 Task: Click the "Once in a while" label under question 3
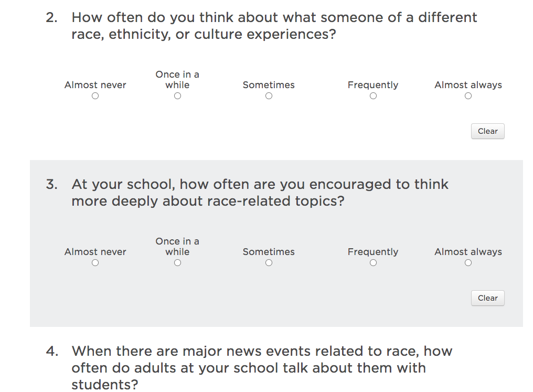177,246
